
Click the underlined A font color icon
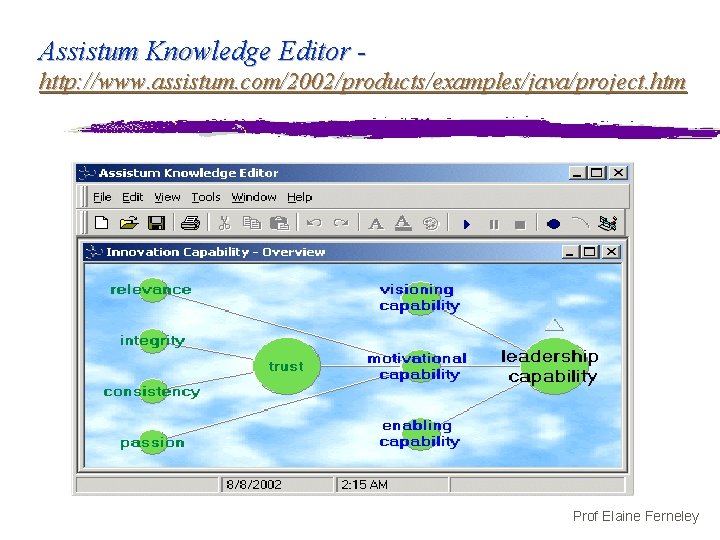tap(403, 223)
